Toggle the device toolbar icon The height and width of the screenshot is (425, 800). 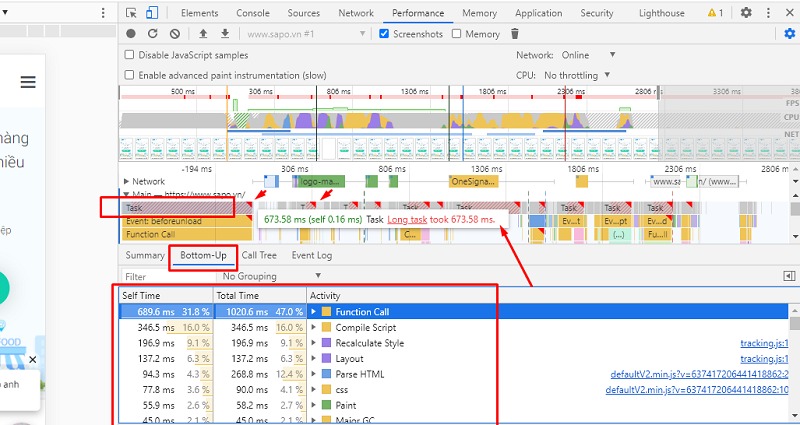pyautogui.click(x=152, y=13)
